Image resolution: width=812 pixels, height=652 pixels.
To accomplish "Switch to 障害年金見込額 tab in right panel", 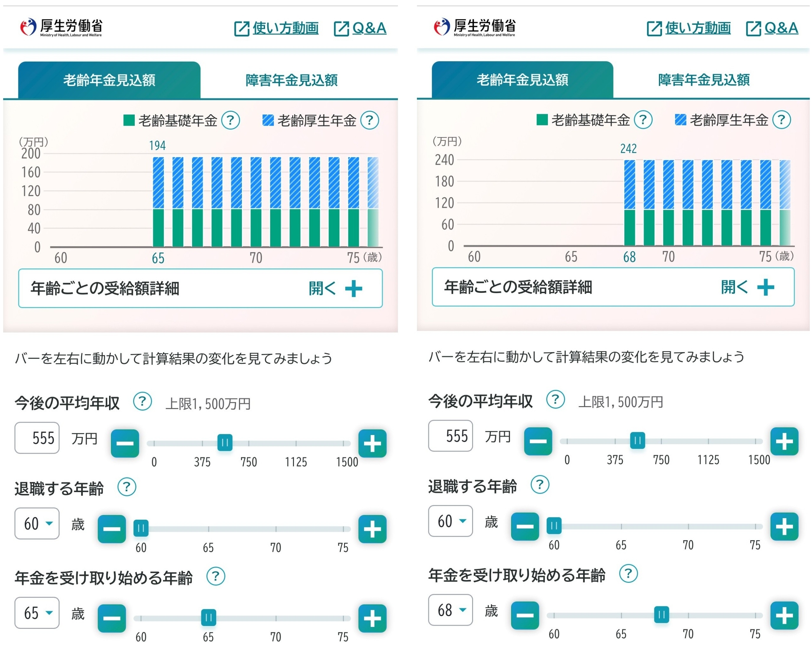I will pos(704,80).
